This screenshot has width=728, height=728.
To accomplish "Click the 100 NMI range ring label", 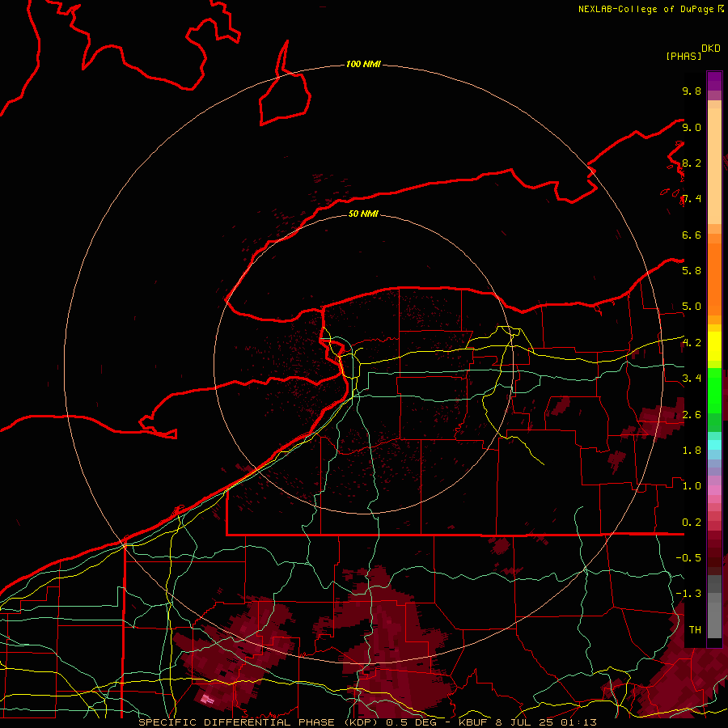I will click(x=363, y=64).
